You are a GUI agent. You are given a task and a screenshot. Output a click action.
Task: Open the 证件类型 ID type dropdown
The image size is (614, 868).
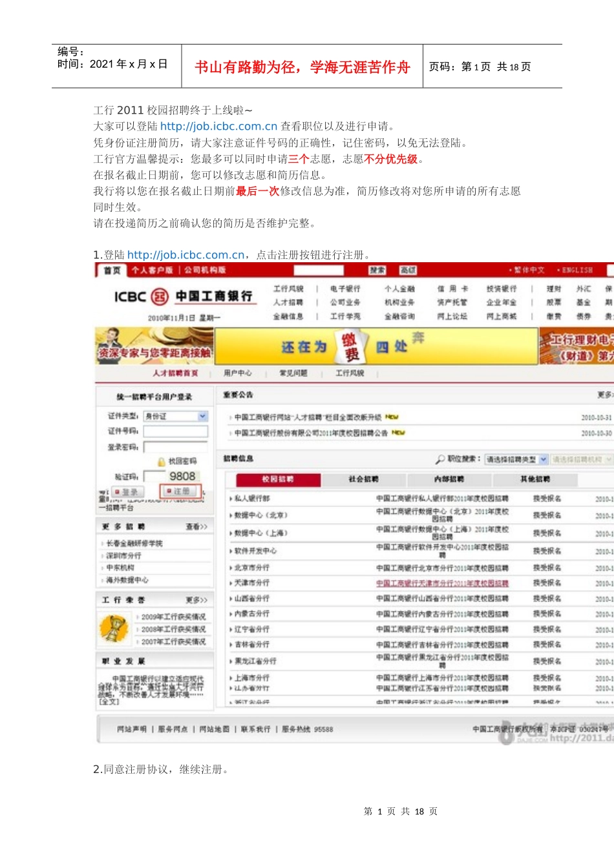click(176, 417)
